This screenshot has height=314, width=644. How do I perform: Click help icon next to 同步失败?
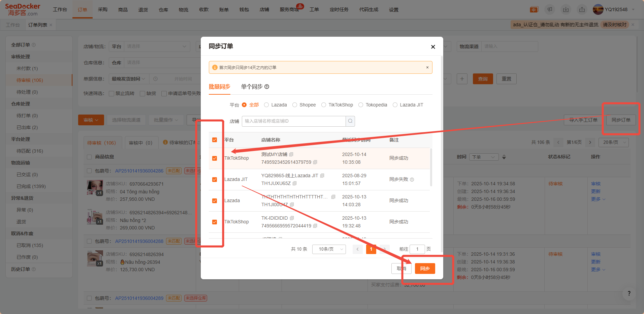tap(412, 180)
